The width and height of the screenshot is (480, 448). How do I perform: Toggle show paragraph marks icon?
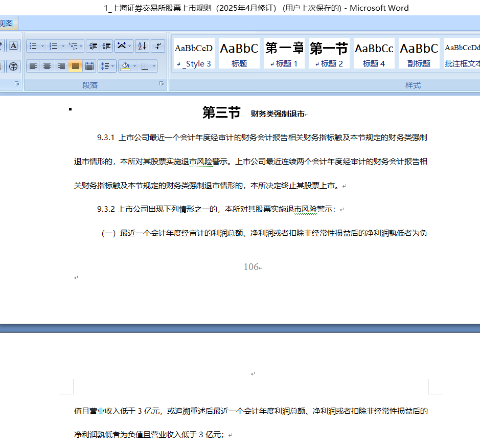click(x=158, y=46)
